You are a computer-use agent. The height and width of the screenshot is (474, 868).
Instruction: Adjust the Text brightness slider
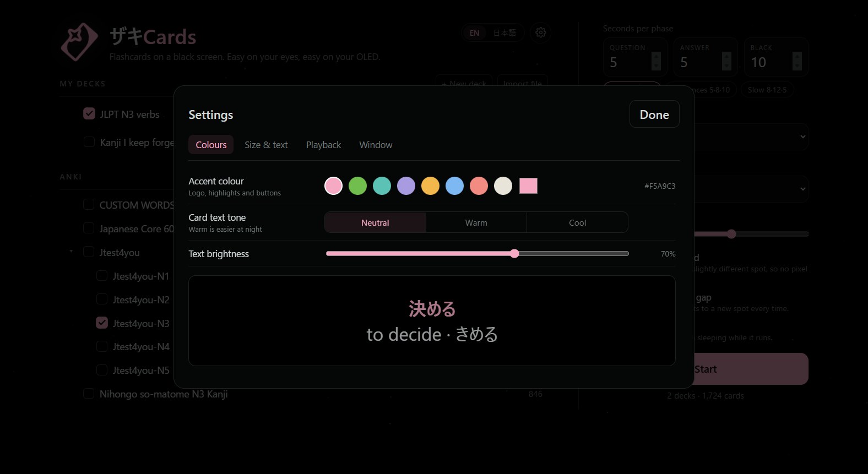click(478, 254)
